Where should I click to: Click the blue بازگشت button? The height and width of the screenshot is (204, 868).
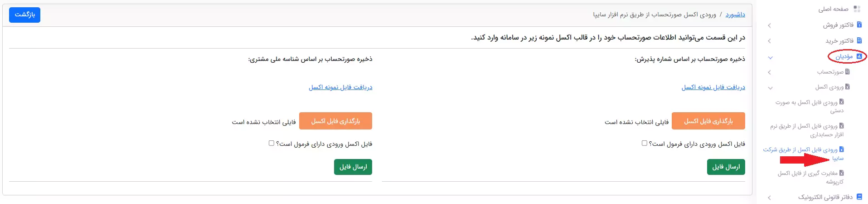coord(25,15)
